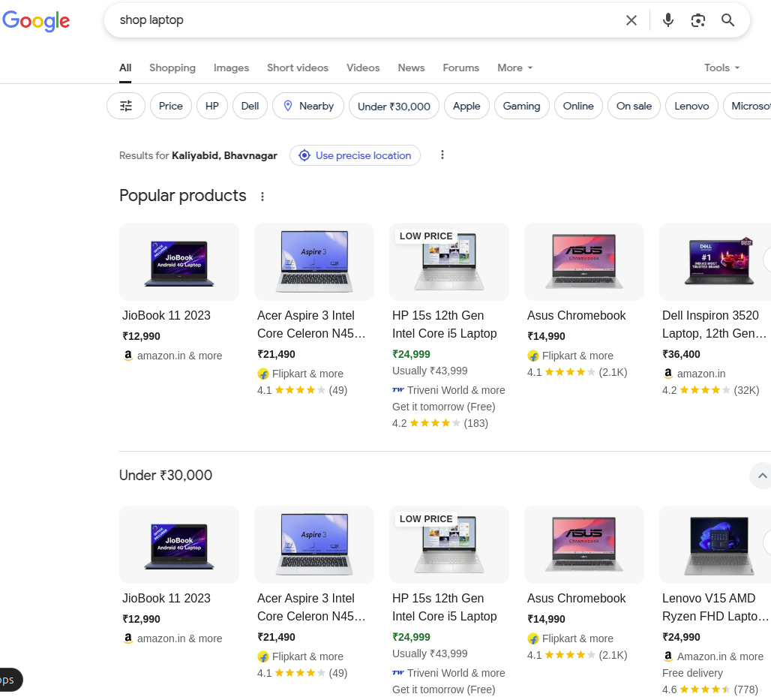Toggle the HP brand filter chip

pos(212,106)
